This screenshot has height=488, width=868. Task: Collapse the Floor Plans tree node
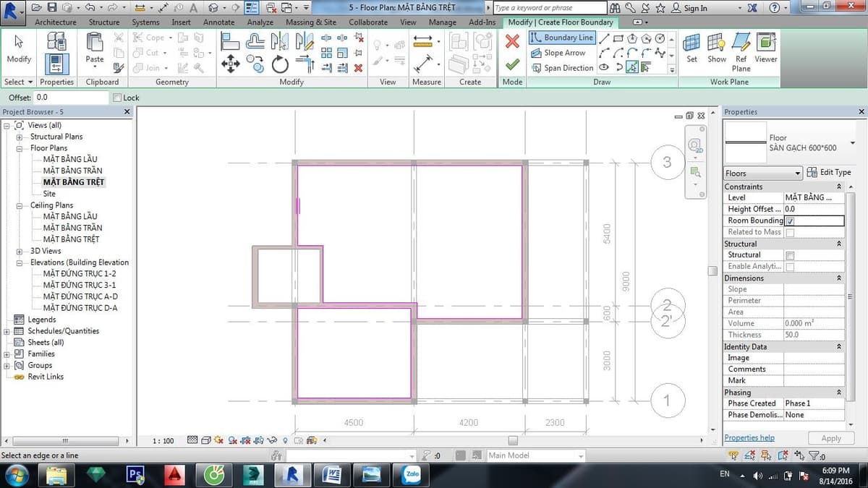pos(19,148)
